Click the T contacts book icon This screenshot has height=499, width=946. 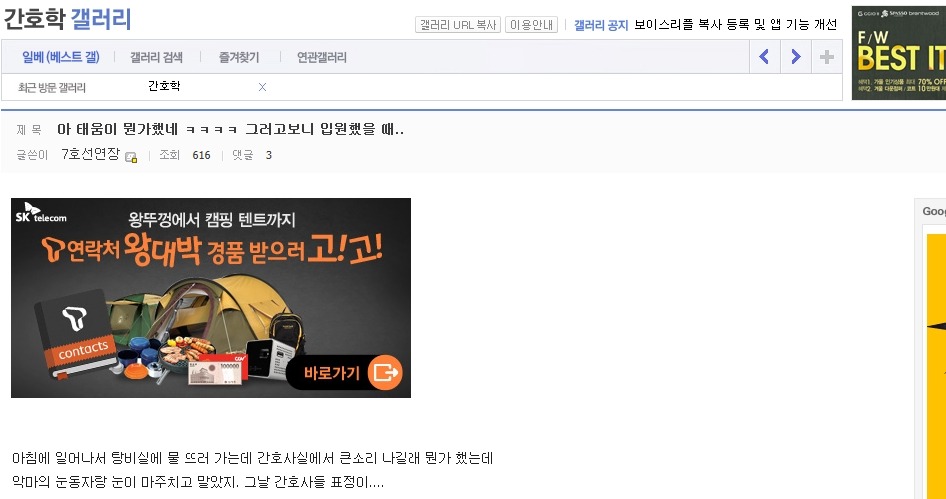(x=75, y=333)
